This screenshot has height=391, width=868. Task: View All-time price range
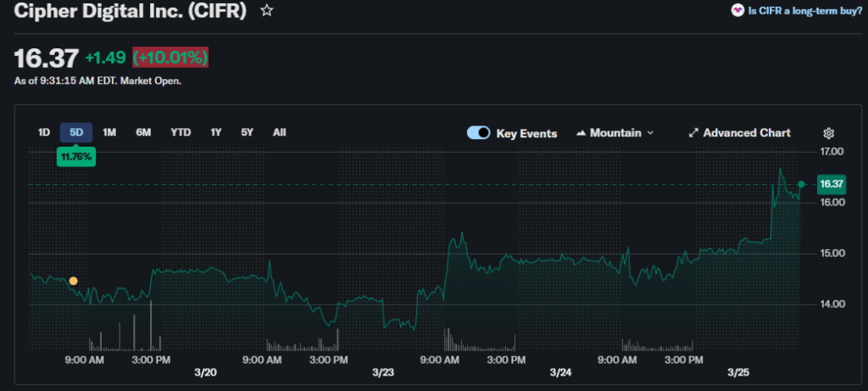[279, 132]
